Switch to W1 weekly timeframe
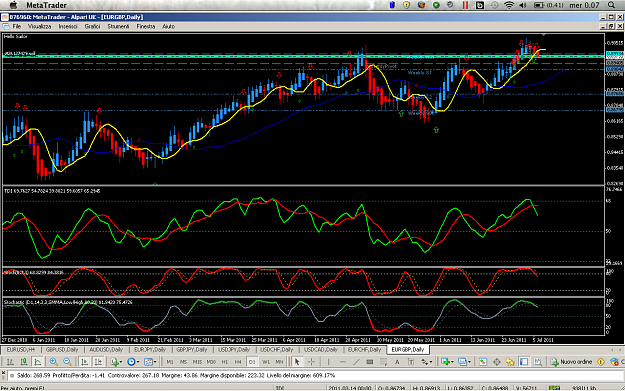625x391 pixels. click(266, 362)
